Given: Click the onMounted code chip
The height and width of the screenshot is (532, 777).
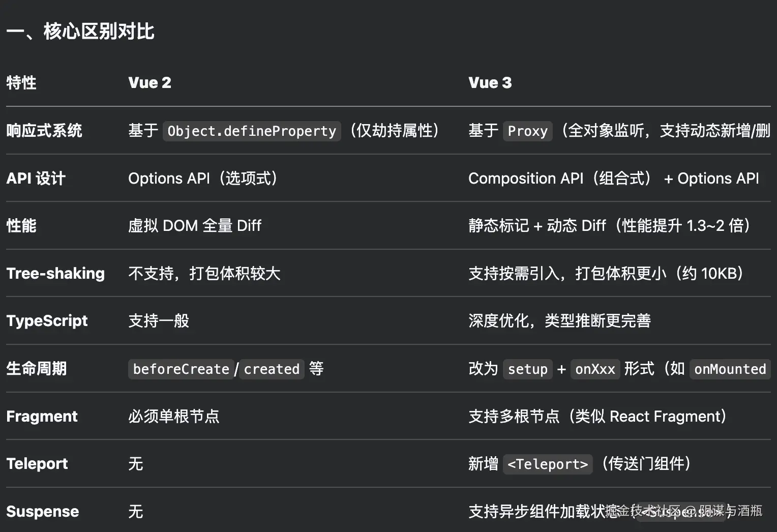Looking at the screenshot, I should point(730,369).
